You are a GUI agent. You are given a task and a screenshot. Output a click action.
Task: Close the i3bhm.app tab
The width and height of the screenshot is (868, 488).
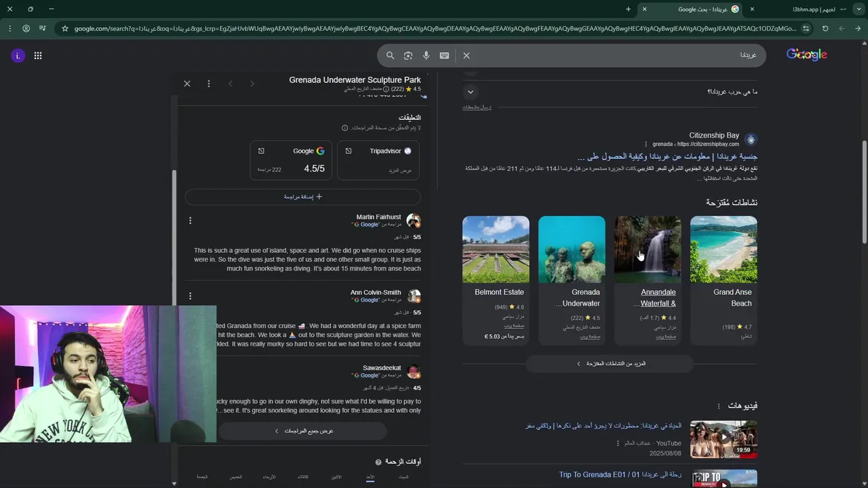pos(752,9)
